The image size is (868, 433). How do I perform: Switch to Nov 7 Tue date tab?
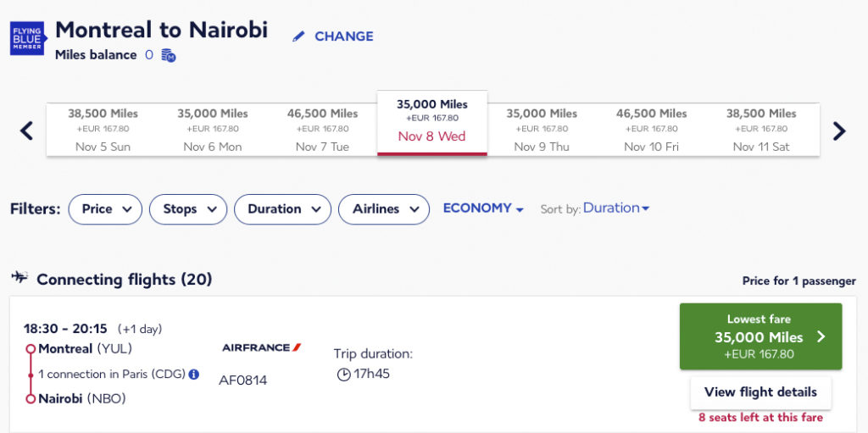point(322,130)
